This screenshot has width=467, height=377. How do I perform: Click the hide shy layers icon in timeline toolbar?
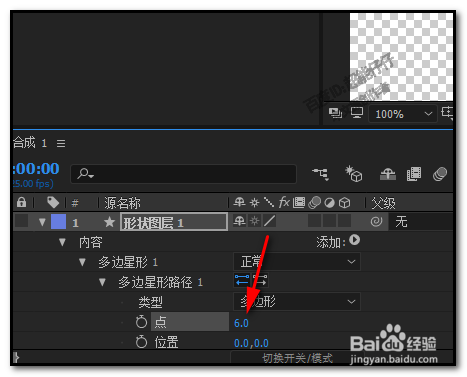point(388,174)
